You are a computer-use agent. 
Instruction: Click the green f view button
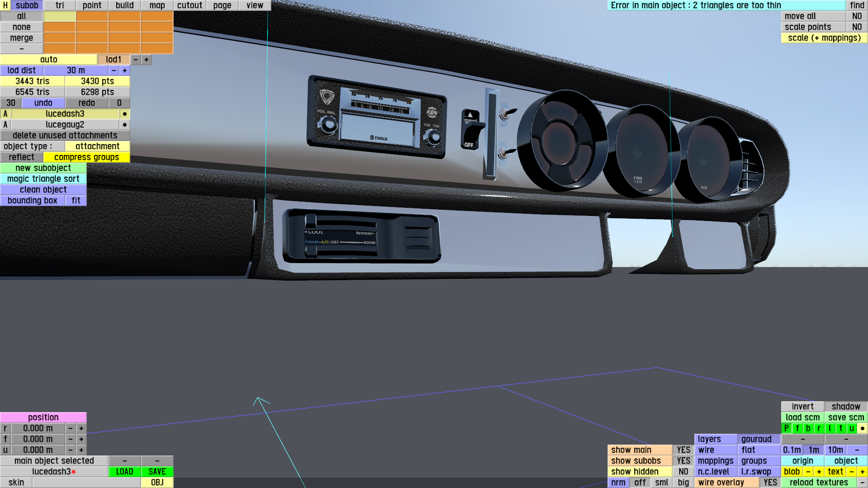pyautogui.click(x=797, y=428)
